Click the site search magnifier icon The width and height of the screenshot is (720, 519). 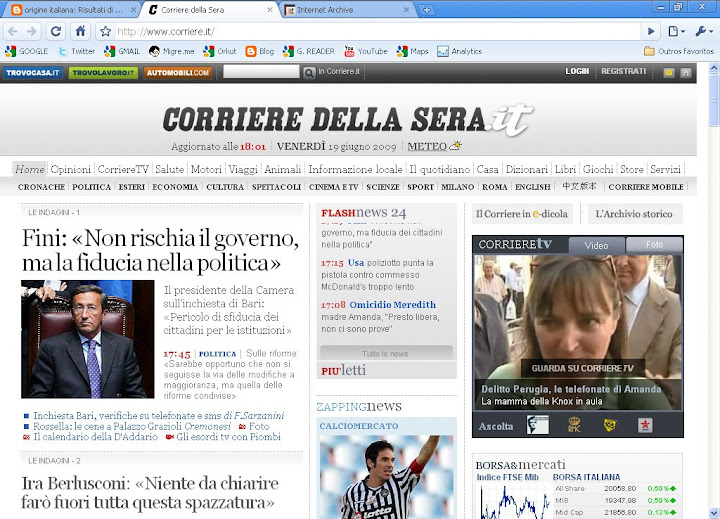[309, 72]
